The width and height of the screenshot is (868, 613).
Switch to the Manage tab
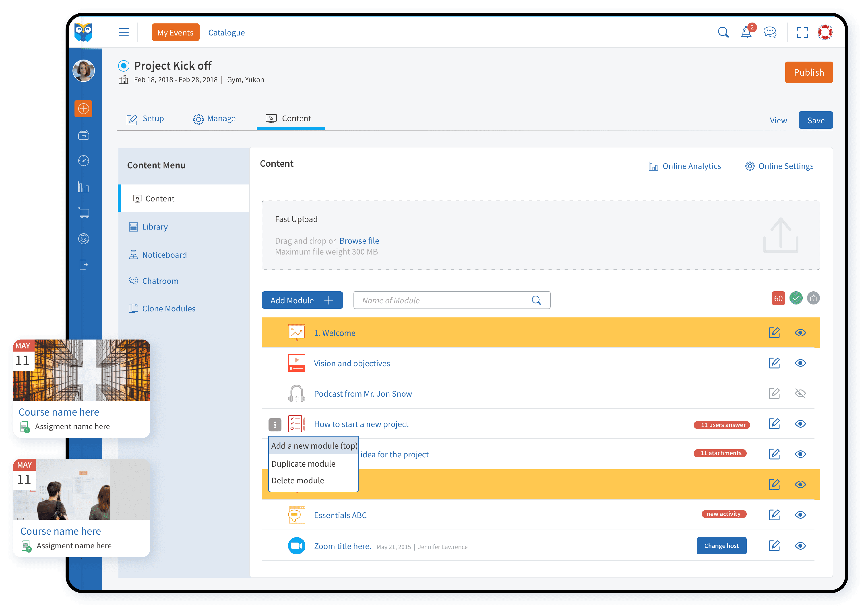pyautogui.click(x=214, y=119)
